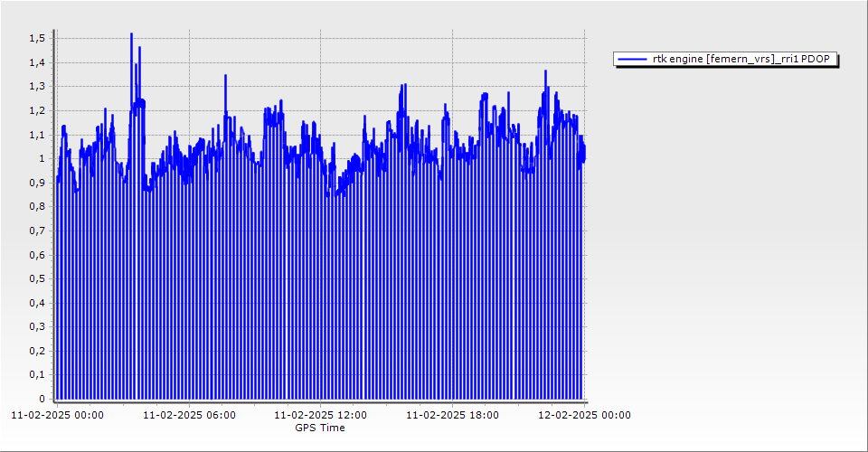Click the 1,3 Y-axis tick label
The width and height of the screenshot is (868, 452).
36,87
